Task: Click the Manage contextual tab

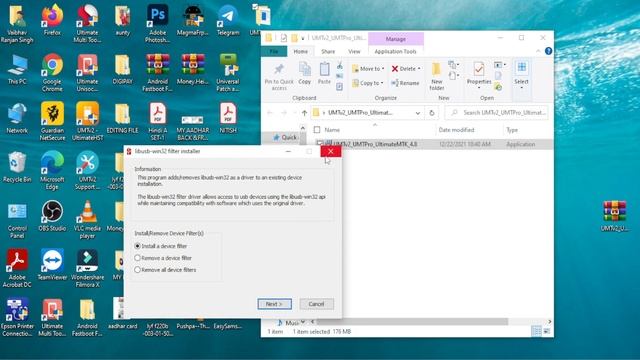Action: click(396, 39)
